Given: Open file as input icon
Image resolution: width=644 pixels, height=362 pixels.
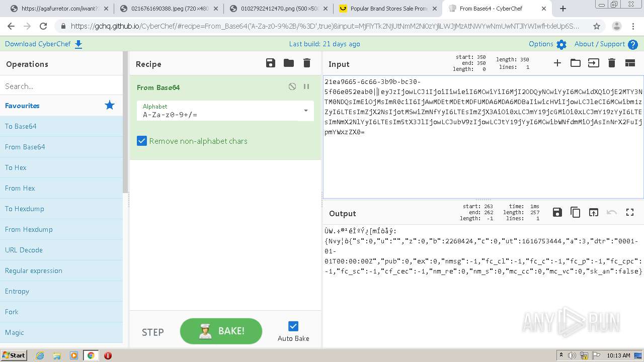Looking at the screenshot, I should pyautogui.click(x=594, y=63).
